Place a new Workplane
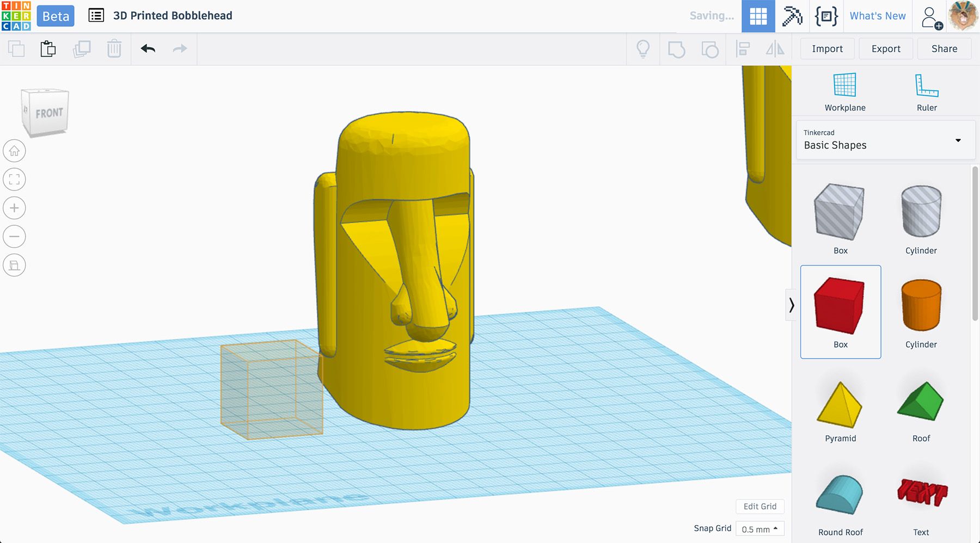Viewport: 980px width, 543px height. tap(844, 90)
